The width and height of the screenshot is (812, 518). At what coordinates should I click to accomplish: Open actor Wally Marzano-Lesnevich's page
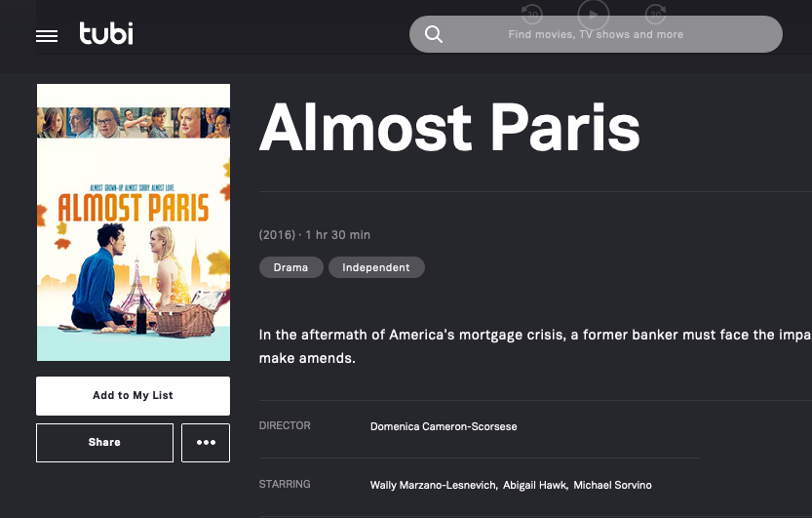[x=433, y=485]
